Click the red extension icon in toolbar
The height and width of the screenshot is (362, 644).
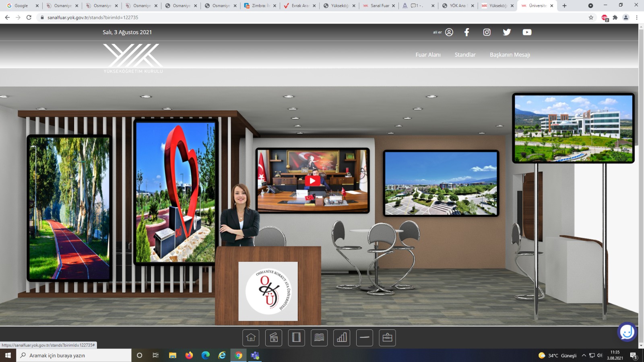(x=605, y=18)
